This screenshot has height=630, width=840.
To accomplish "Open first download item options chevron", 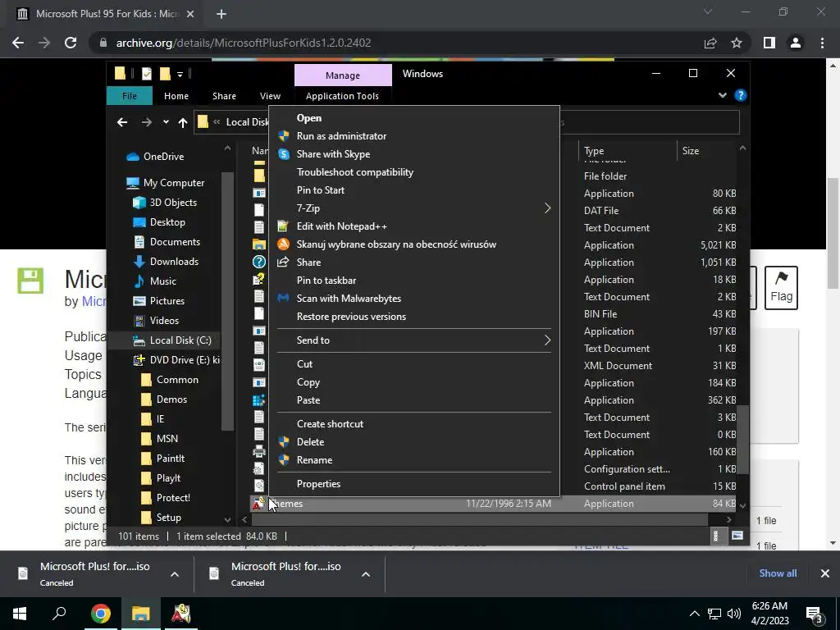I will click(175, 574).
